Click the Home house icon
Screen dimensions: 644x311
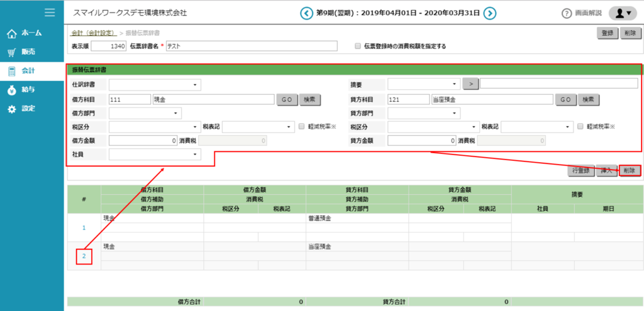click(13, 33)
